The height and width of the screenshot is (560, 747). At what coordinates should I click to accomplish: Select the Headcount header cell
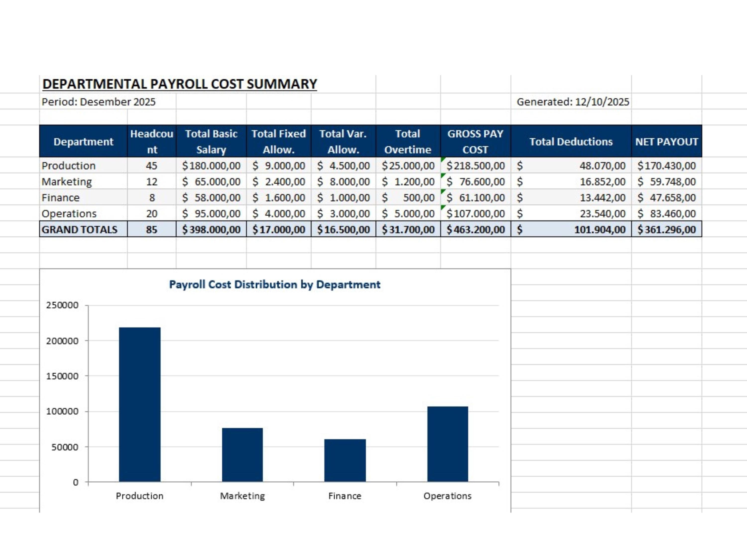click(x=152, y=141)
